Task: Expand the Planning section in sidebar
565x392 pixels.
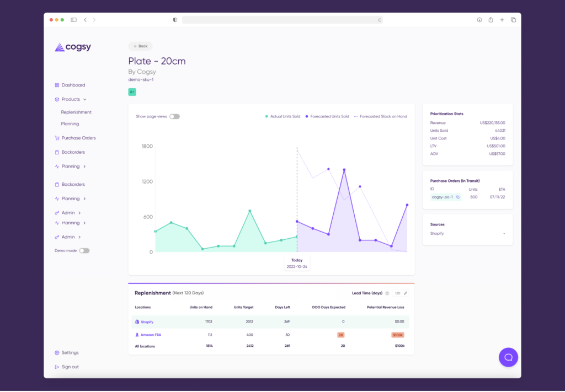Action: (70, 166)
